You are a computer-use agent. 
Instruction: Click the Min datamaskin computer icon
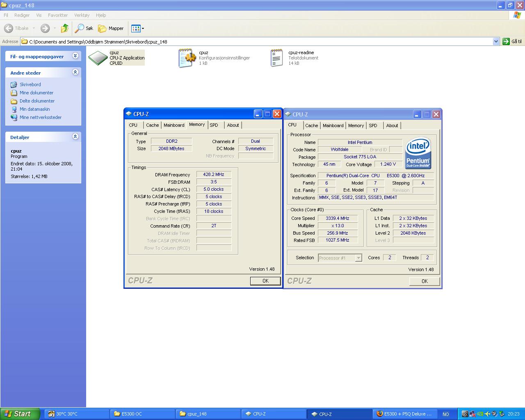(14, 109)
